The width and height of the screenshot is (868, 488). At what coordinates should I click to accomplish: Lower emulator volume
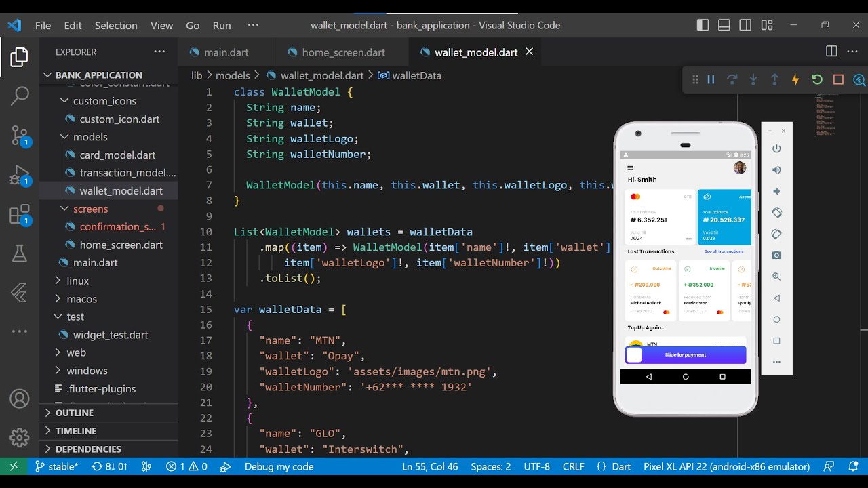(x=776, y=191)
